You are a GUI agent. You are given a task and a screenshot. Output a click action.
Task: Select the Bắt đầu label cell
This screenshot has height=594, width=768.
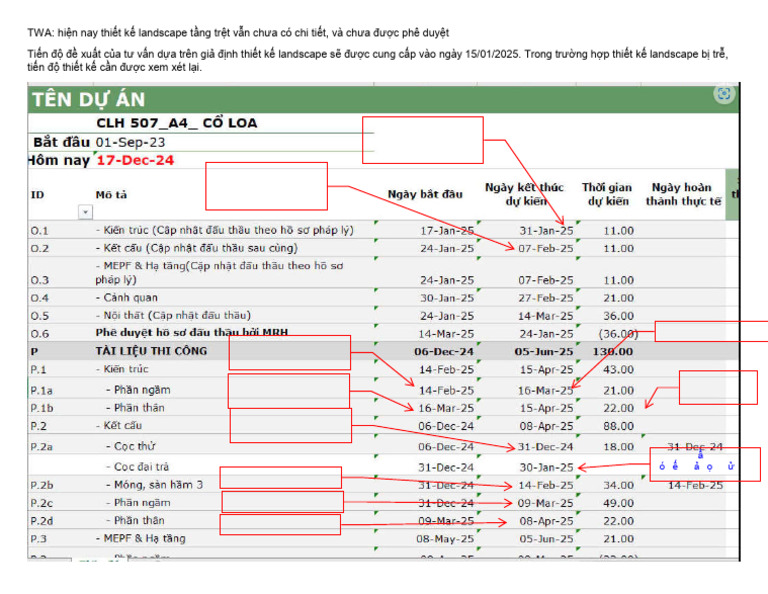pos(61,143)
